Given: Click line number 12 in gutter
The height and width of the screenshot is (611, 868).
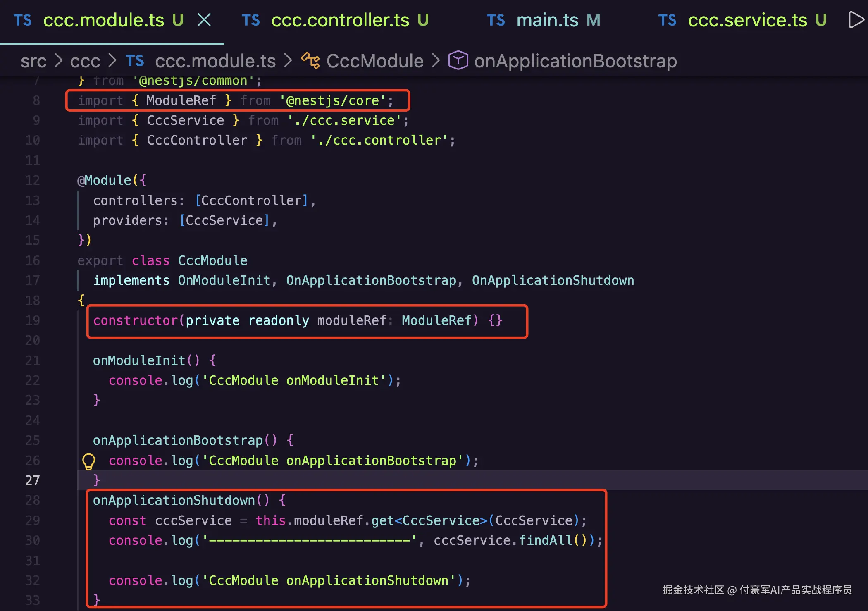Looking at the screenshot, I should (x=33, y=180).
